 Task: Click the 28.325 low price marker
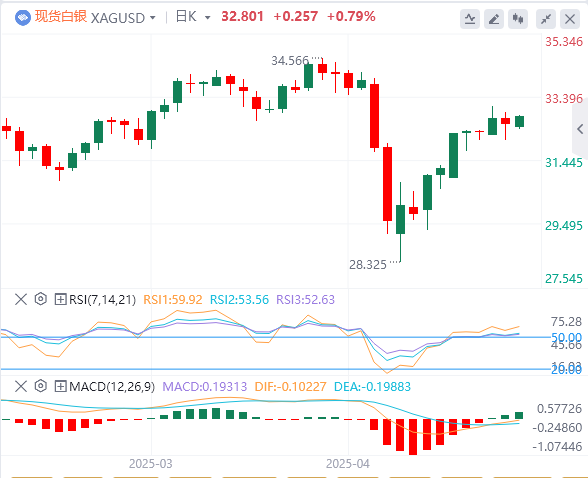368,265
